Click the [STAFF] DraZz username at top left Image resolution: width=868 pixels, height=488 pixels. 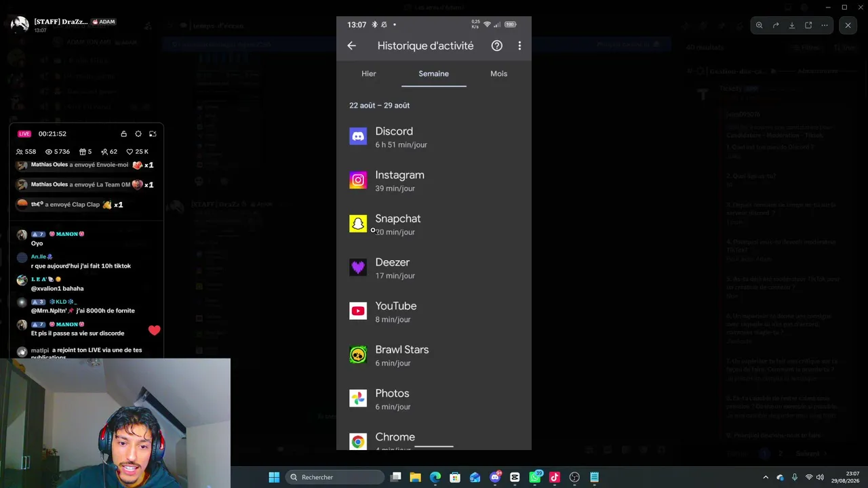click(60, 22)
